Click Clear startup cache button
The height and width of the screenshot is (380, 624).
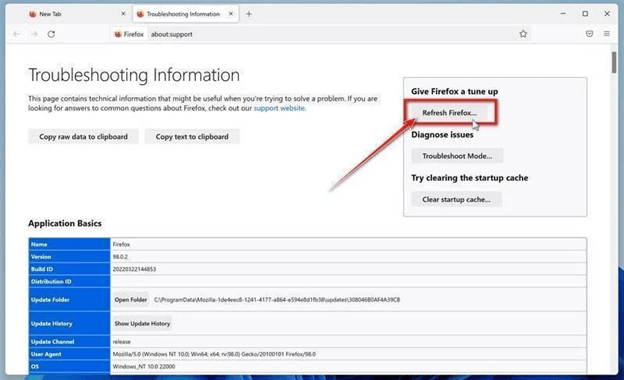456,199
